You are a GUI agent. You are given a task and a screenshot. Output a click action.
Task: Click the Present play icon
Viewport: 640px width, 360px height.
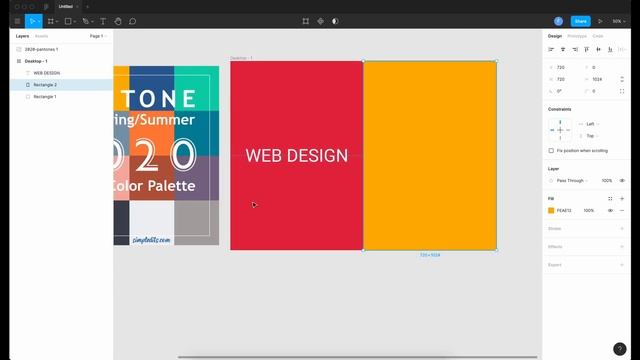click(600, 21)
